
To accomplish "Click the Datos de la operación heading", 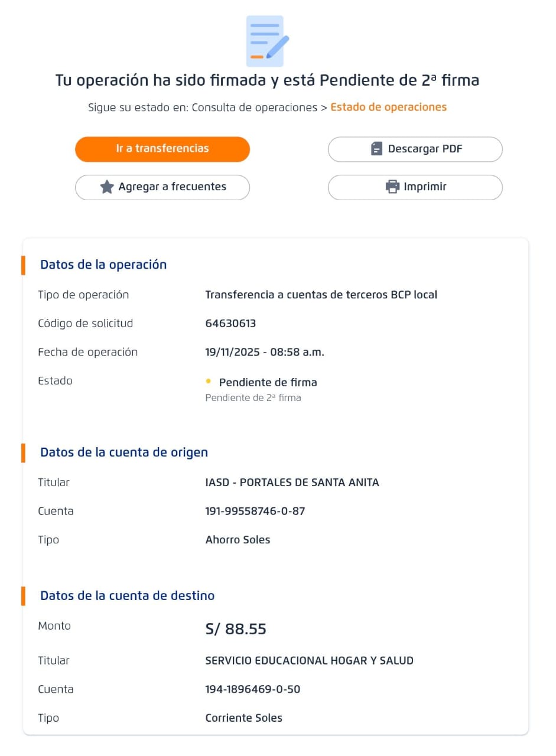I will click(x=103, y=265).
